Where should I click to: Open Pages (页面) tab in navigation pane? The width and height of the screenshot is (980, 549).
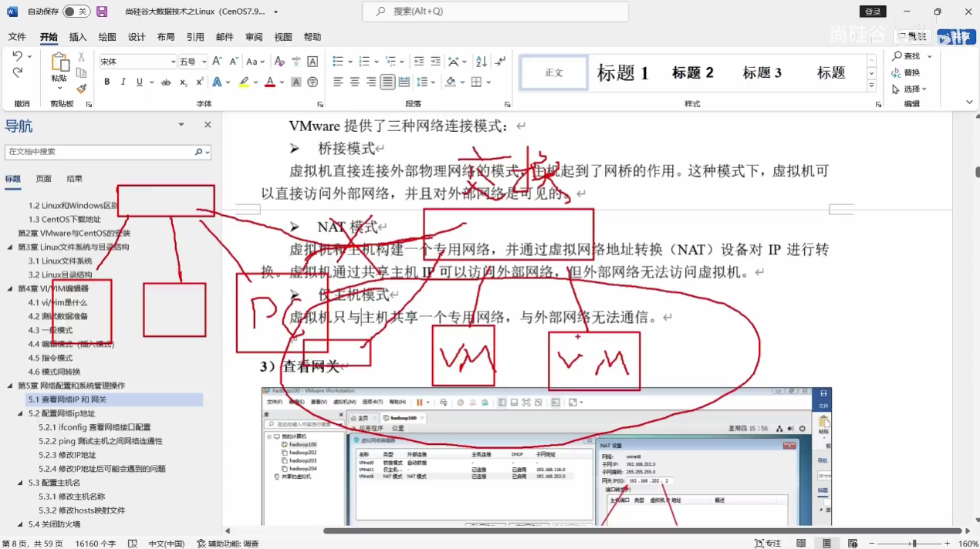pyautogui.click(x=43, y=179)
